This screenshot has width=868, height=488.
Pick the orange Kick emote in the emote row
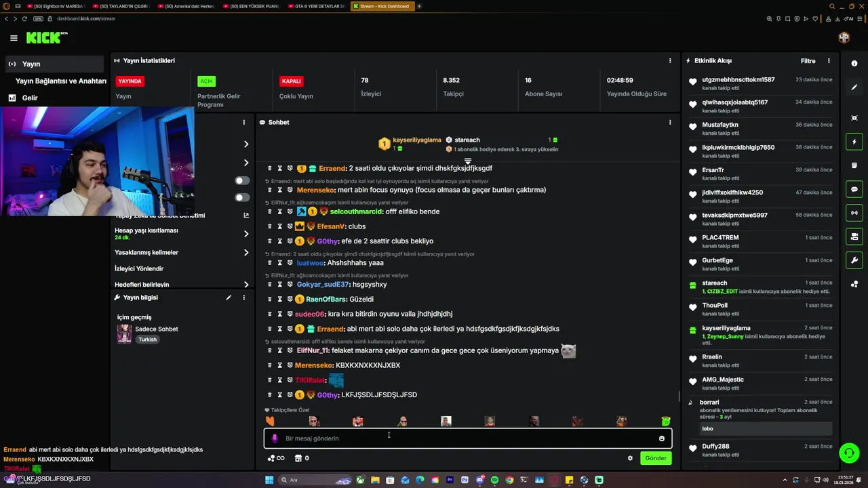tap(270, 422)
